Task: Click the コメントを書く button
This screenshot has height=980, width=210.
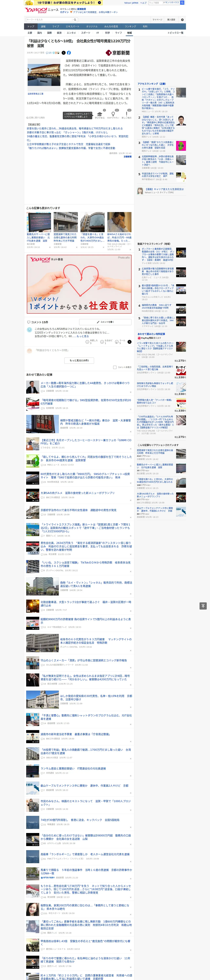Action: (105, 322)
